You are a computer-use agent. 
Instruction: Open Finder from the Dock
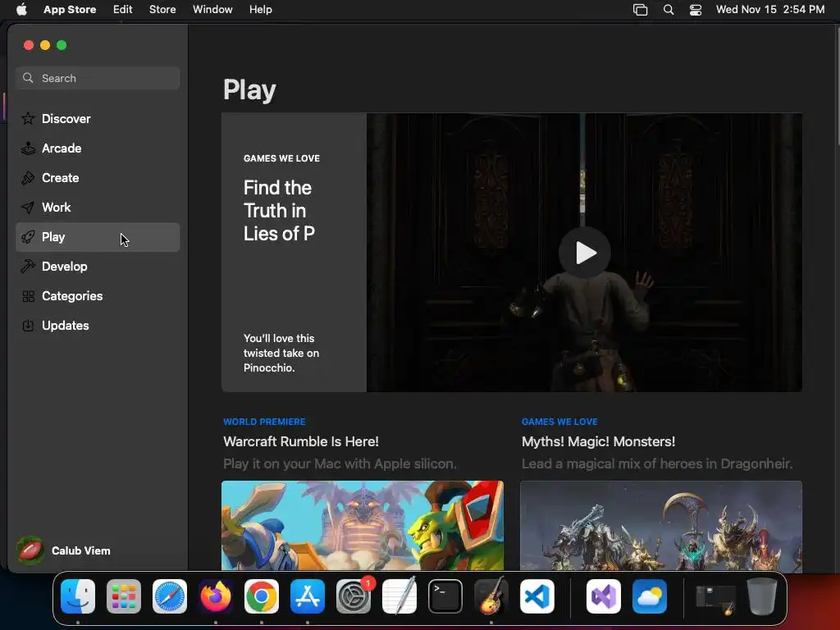pos(78,596)
